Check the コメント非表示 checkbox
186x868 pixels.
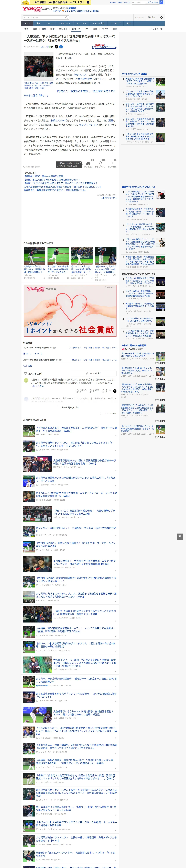point(102,413)
